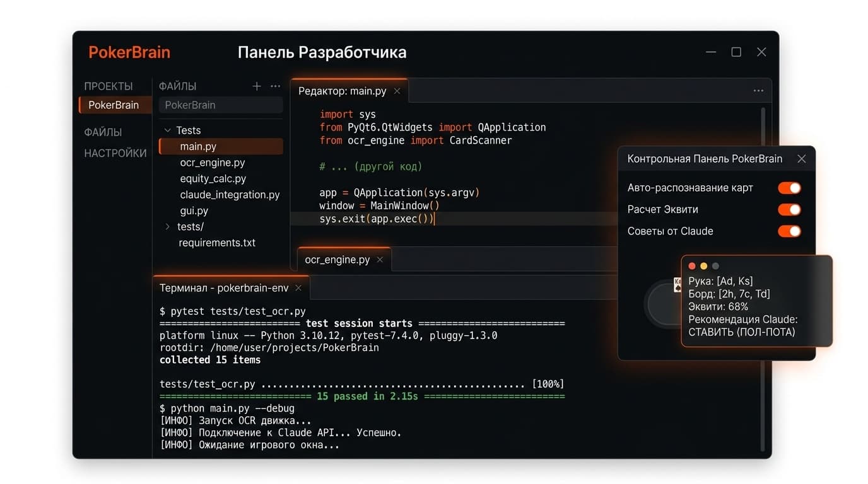This screenshot has height=484, width=868.
Task: Create a new file with the plus icon
Action: coord(256,86)
